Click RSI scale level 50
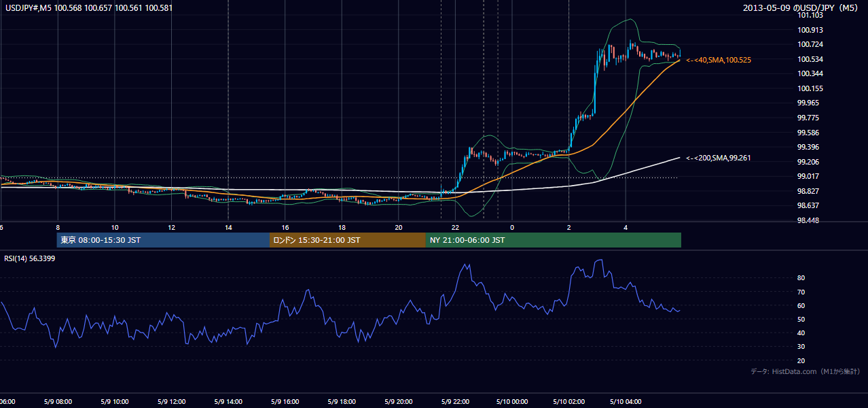 point(801,319)
